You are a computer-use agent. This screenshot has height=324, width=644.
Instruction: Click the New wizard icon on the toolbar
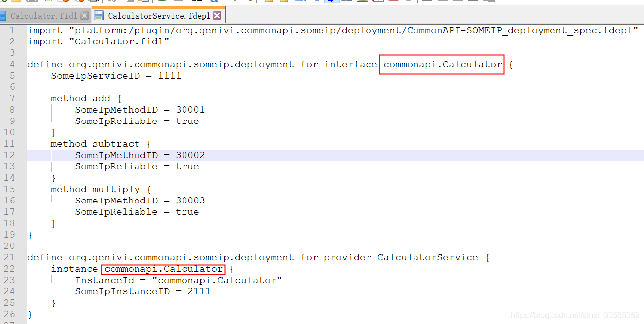tap(4, 1)
